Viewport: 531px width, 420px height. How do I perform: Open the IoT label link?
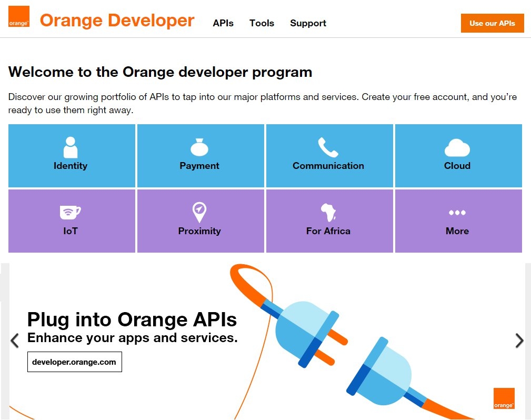pyautogui.click(x=71, y=231)
